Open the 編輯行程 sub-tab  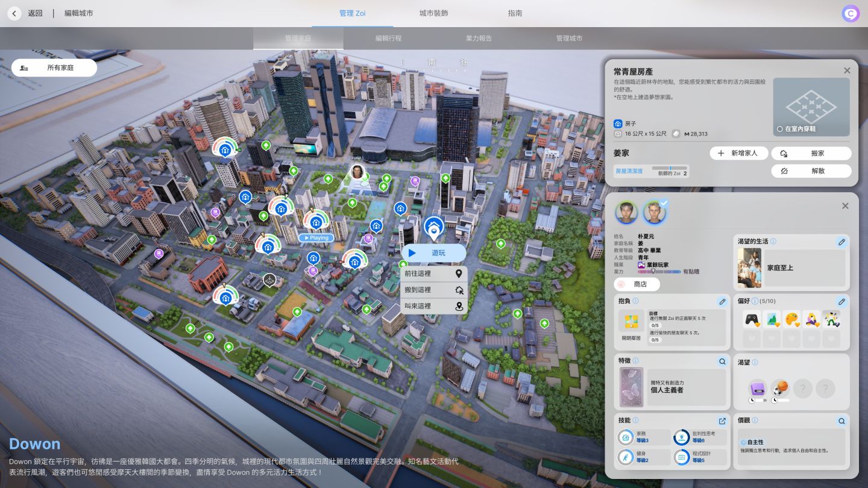tap(388, 38)
